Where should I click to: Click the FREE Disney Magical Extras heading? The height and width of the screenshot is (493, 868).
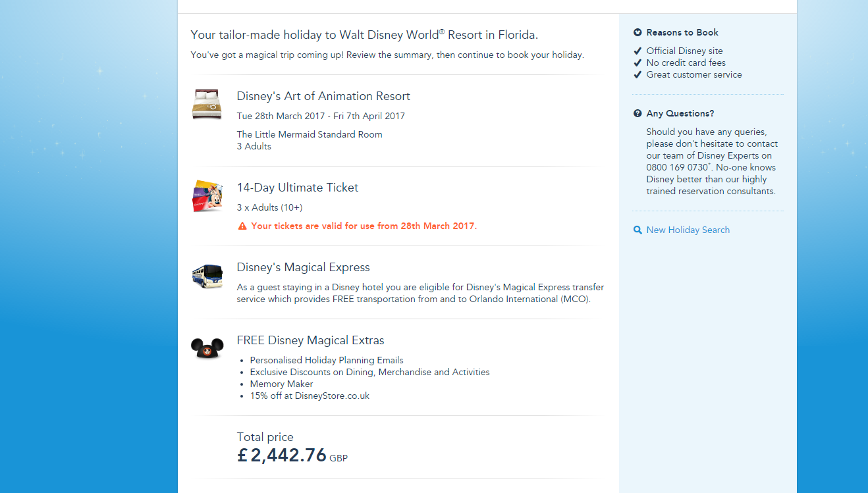point(311,340)
